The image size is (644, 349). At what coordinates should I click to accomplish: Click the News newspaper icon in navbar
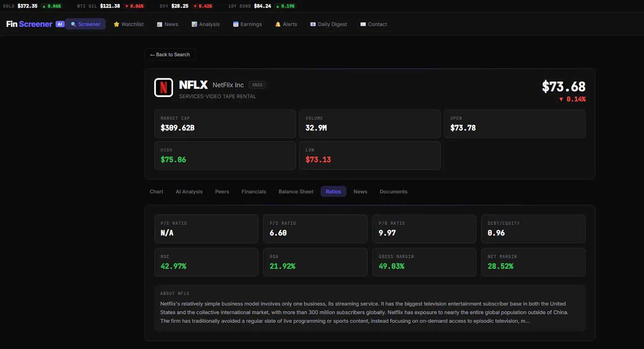click(159, 24)
